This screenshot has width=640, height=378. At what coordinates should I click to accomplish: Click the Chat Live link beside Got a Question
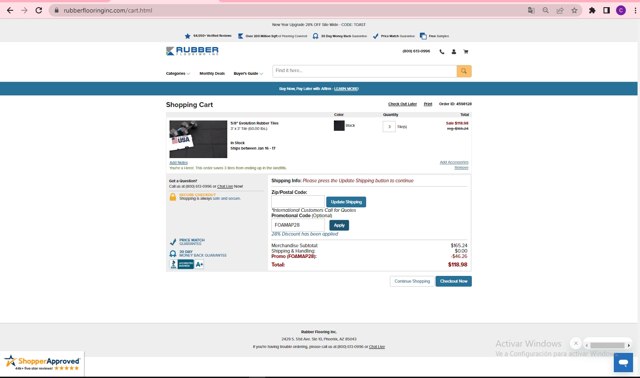(225, 186)
